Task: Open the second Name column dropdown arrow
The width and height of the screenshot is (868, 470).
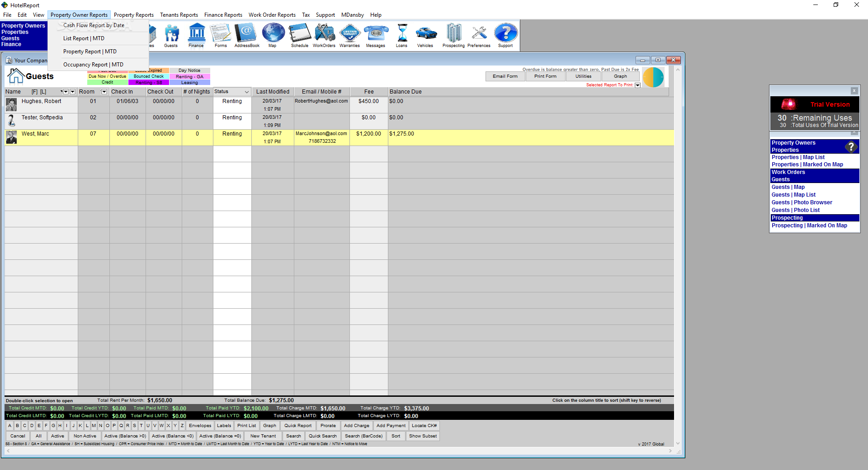Action: (x=72, y=92)
